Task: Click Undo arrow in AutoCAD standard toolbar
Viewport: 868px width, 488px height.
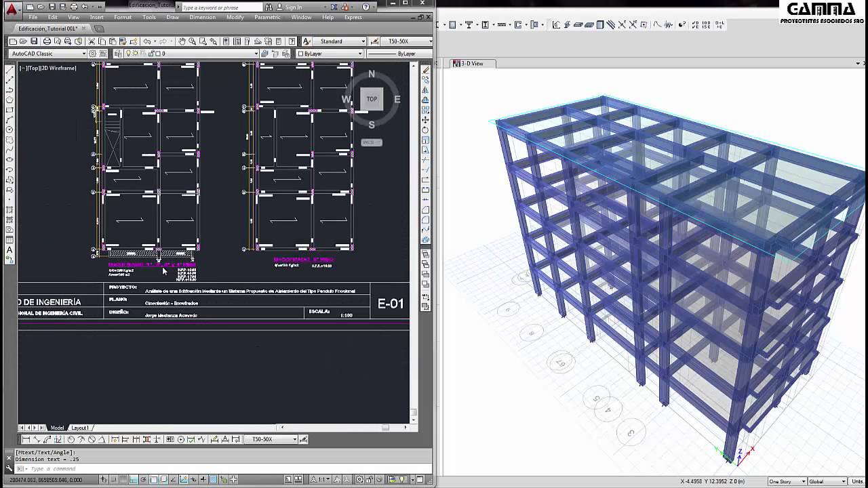Action: tap(146, 41)
